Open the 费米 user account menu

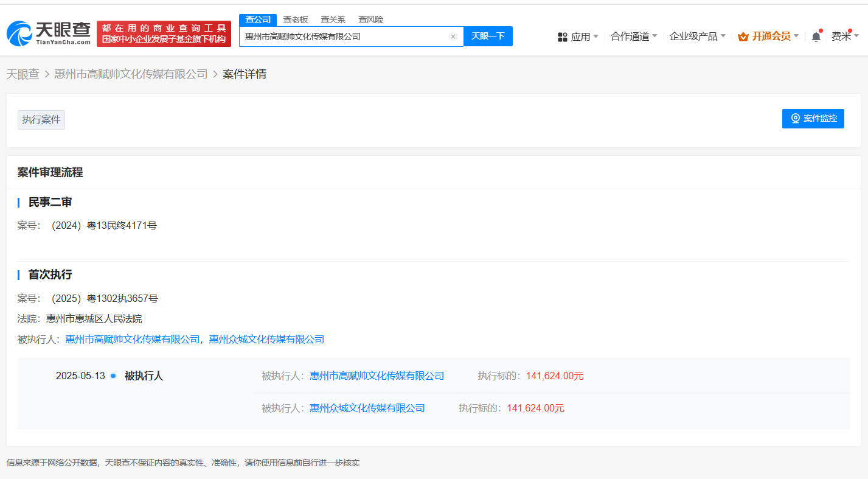click(x=845, y=37)
